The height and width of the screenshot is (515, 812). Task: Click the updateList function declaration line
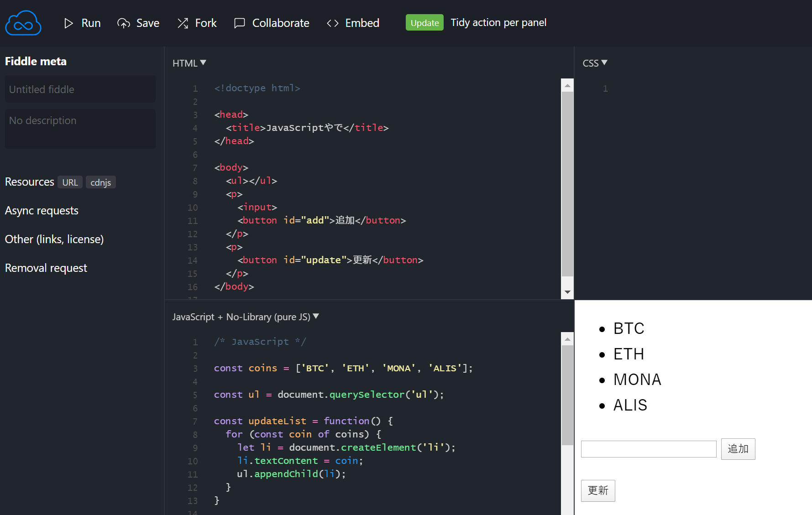coord(304,421)
